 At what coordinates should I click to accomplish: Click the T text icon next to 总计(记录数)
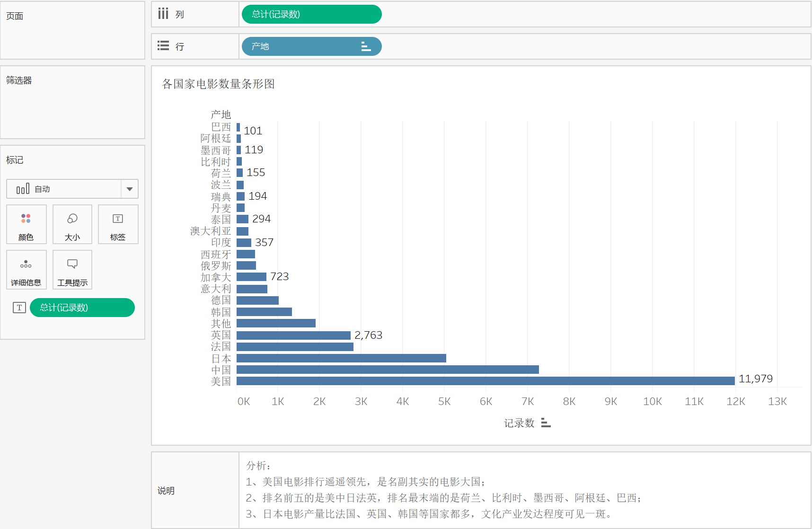(x=19, y=307)
